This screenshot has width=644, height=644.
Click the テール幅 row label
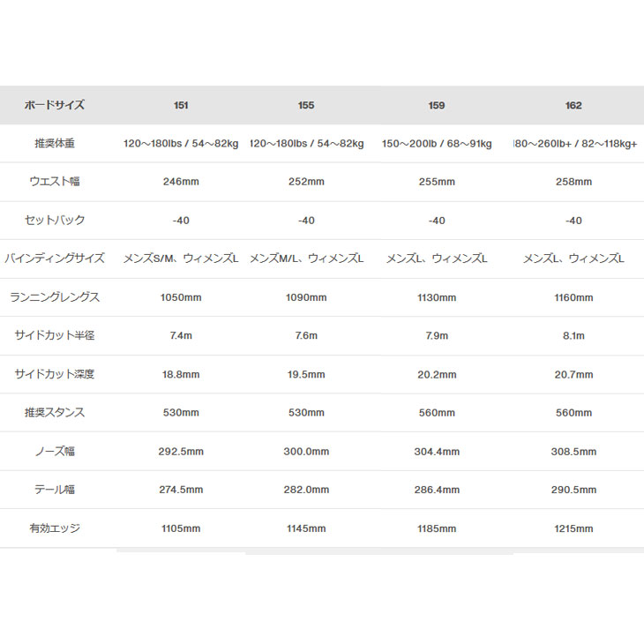click(55, 489)
